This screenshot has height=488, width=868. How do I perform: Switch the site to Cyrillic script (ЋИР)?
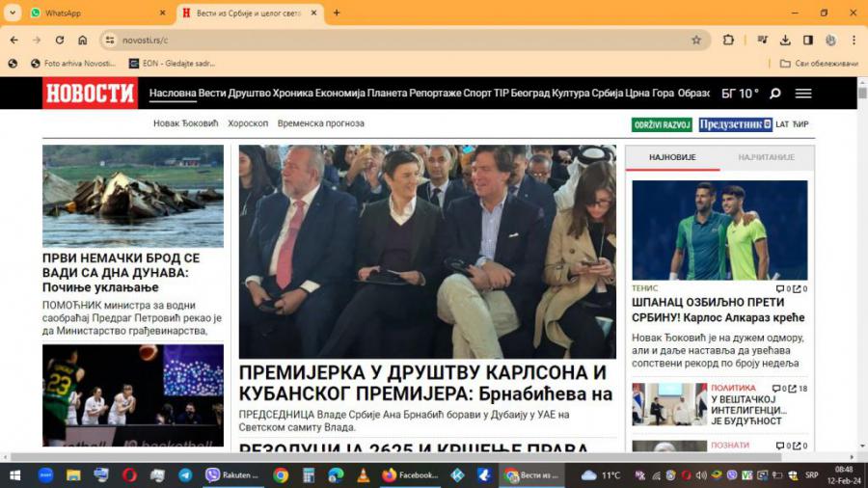800,124
